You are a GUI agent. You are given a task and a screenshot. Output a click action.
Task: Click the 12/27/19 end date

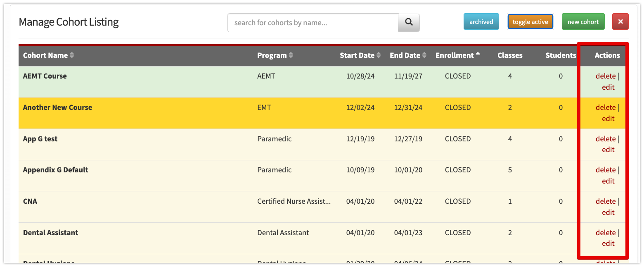(x=408, y=139)
